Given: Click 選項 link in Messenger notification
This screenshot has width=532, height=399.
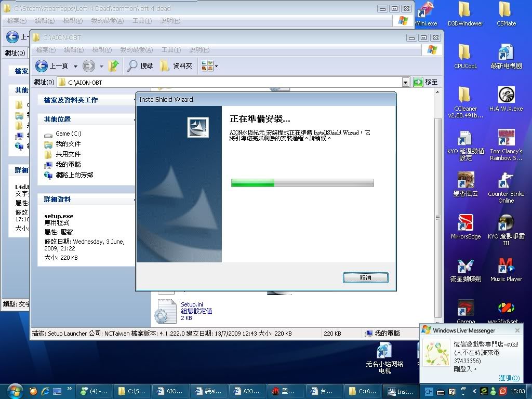Looking at the screenshot, I should click(x=509, y=378).
